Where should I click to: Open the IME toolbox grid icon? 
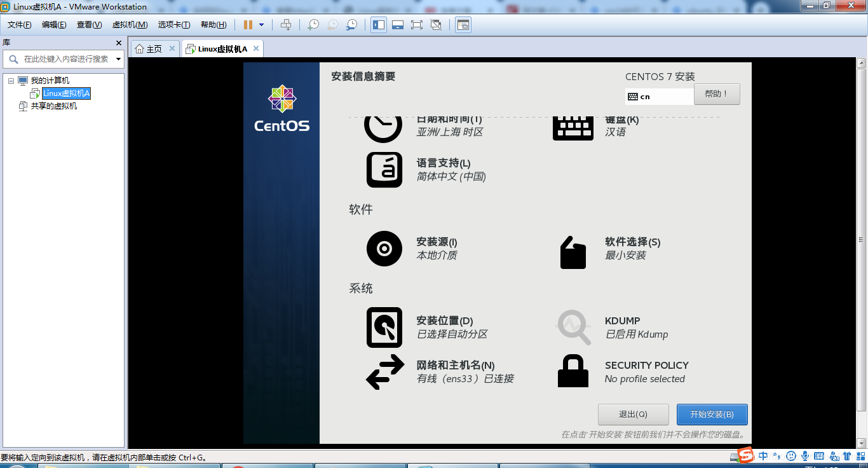[861, 456]
